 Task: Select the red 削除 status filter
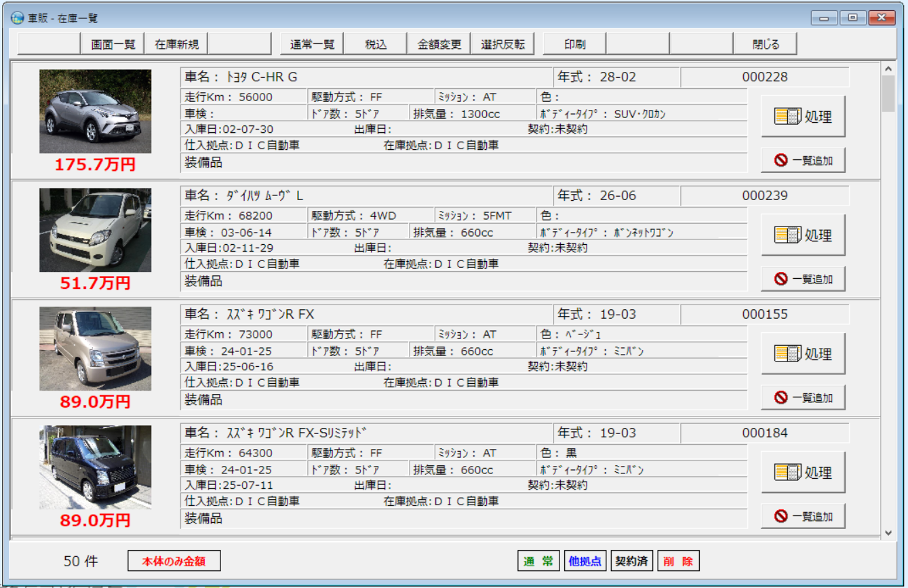tap(678, 561)
